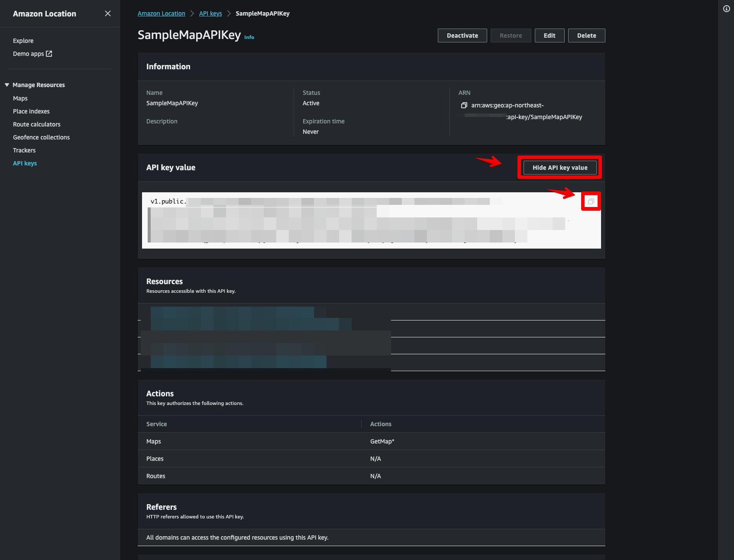Edit the SampleMapAPIKey

(550, 36)
